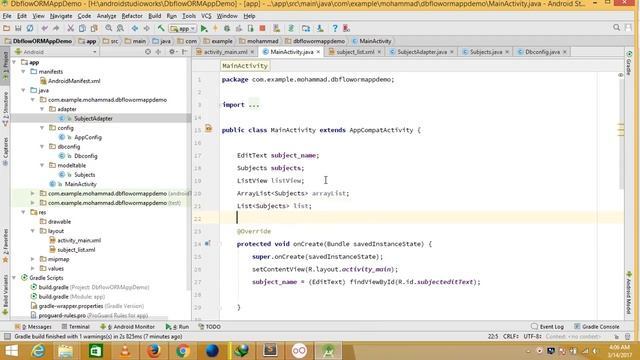Click the Search Everywhere magnifier icon
The image size is (640, 360).
(616, 28)
